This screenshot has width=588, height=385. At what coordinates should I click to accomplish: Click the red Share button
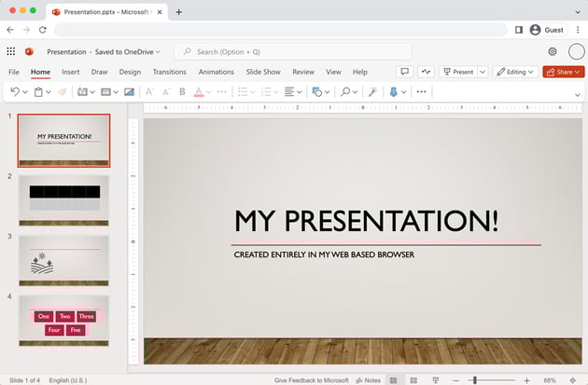pos(563,72)
